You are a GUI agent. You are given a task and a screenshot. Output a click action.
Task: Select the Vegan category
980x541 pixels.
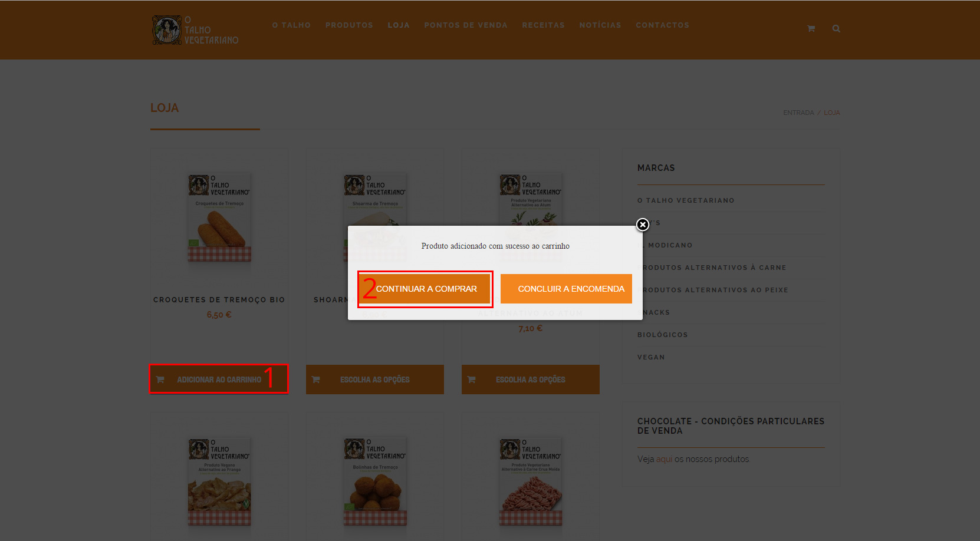[651, 357]
